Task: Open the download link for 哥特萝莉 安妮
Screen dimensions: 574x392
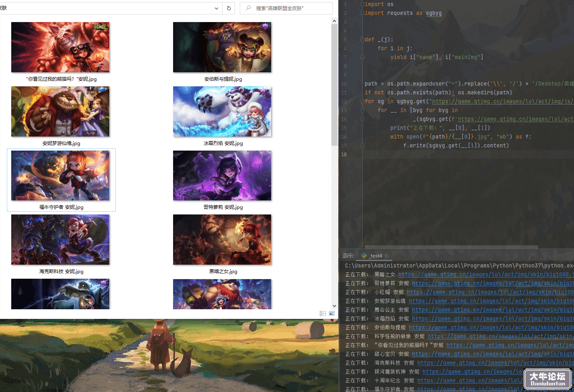Action: click(493, 284)
